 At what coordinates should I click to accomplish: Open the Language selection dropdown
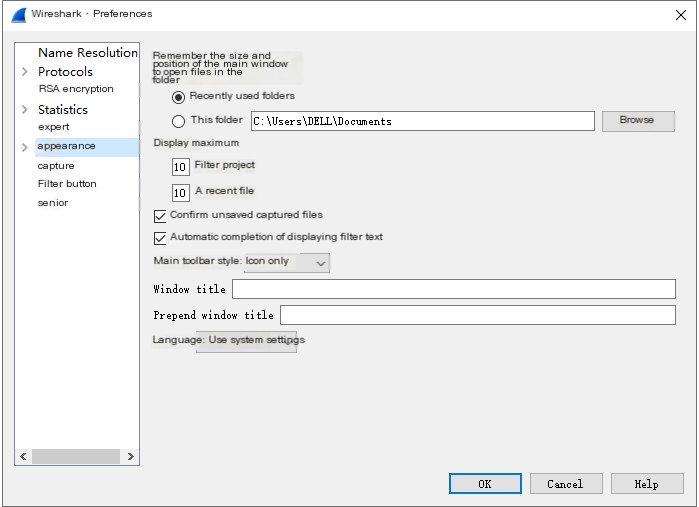247,342
